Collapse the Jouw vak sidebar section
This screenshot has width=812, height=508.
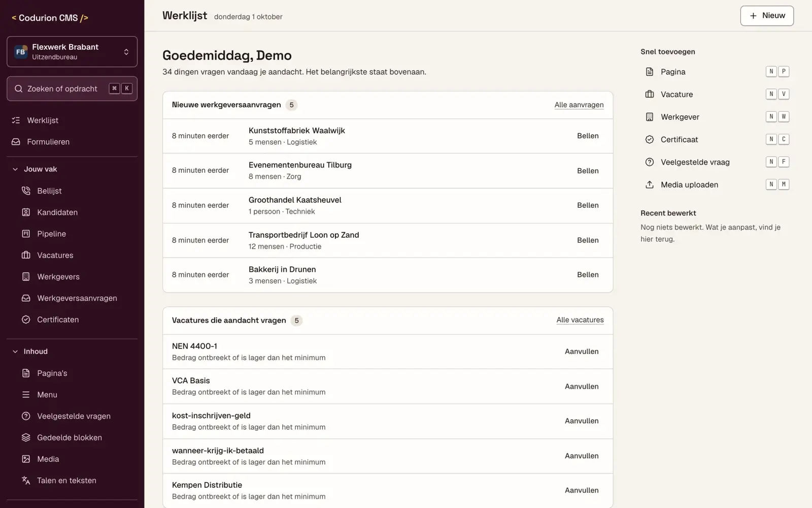point(72,169)
